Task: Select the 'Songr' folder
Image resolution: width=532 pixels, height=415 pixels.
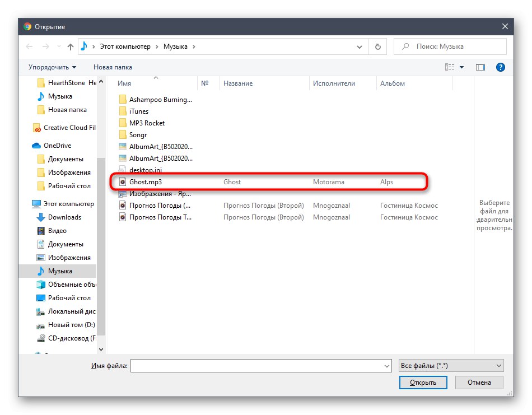Action: 133,135
